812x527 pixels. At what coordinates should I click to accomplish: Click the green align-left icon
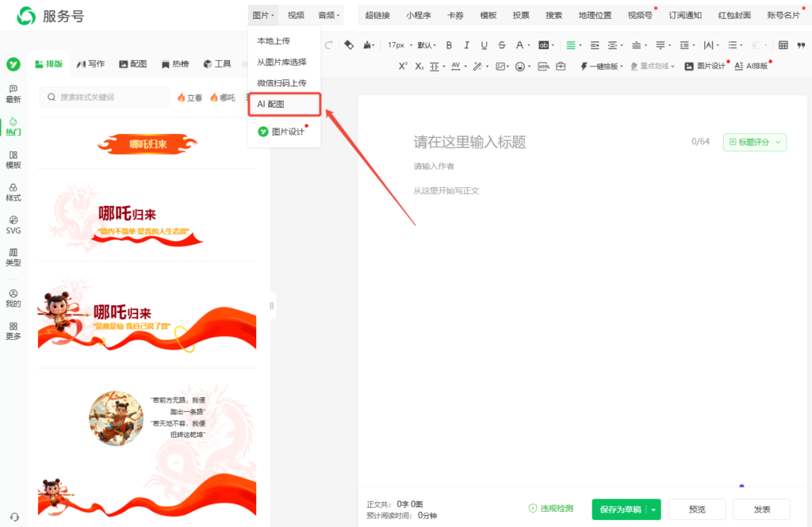pos(571,45)
